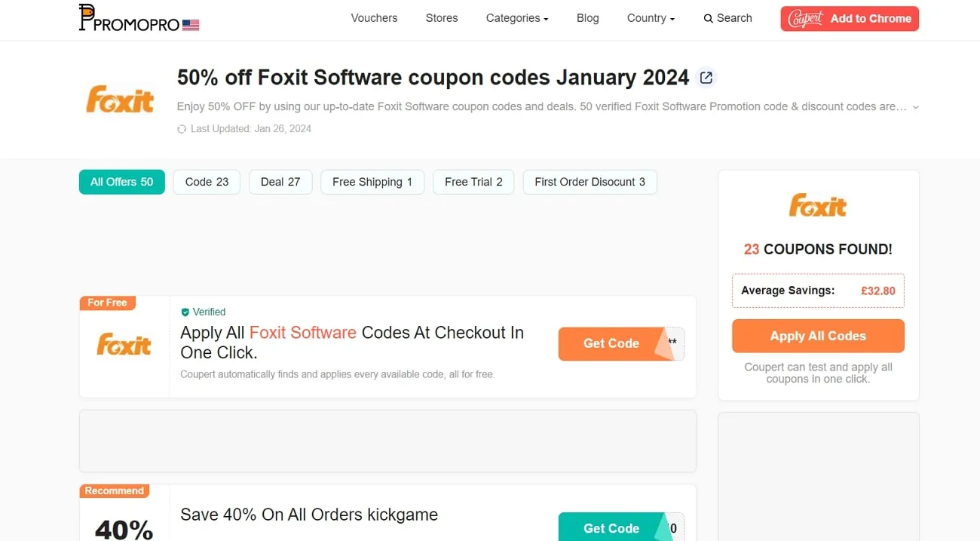Open external Foxit page via share icon
The height and width of the screenshot is (541, 980).
pos(706,77)
